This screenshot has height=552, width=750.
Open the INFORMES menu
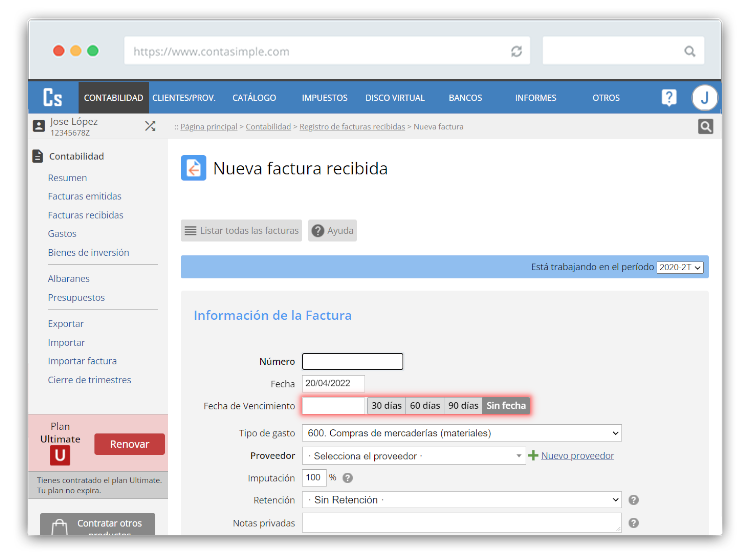coord(535,98)
